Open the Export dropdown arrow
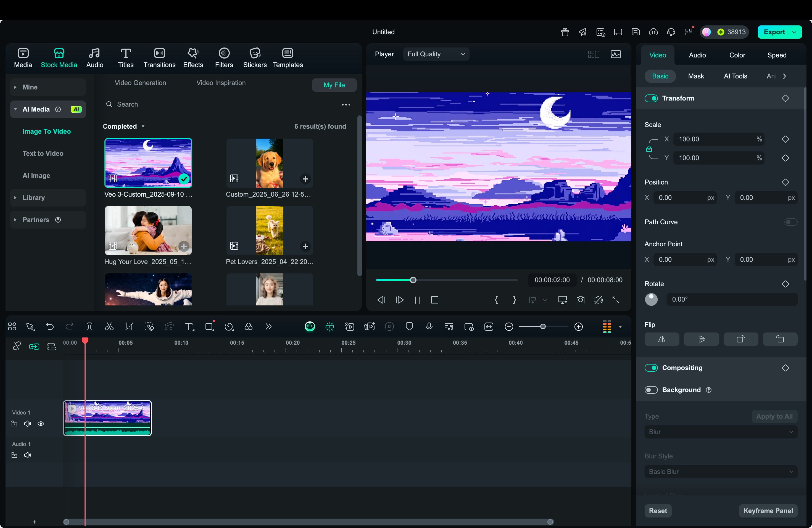This screenshot has width=812, height=528. pyautogui.click(x=794, y=32)
